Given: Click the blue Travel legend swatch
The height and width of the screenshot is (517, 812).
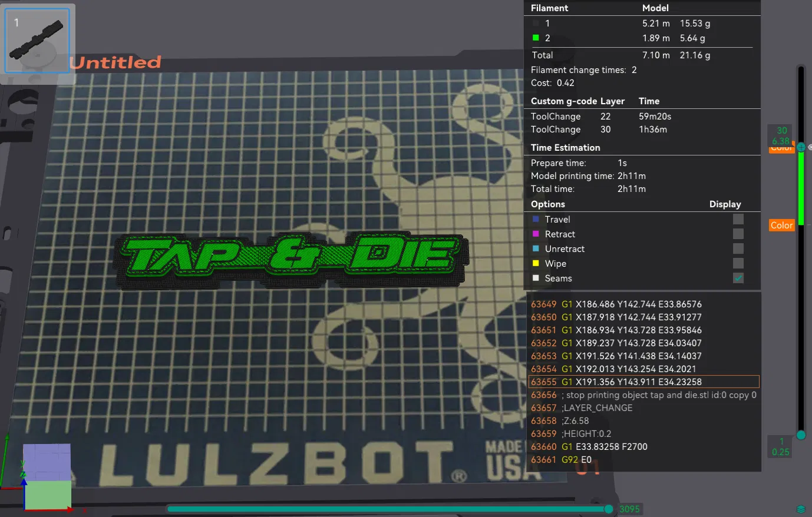Looking at the screenshot, I should tap(536, 219).
